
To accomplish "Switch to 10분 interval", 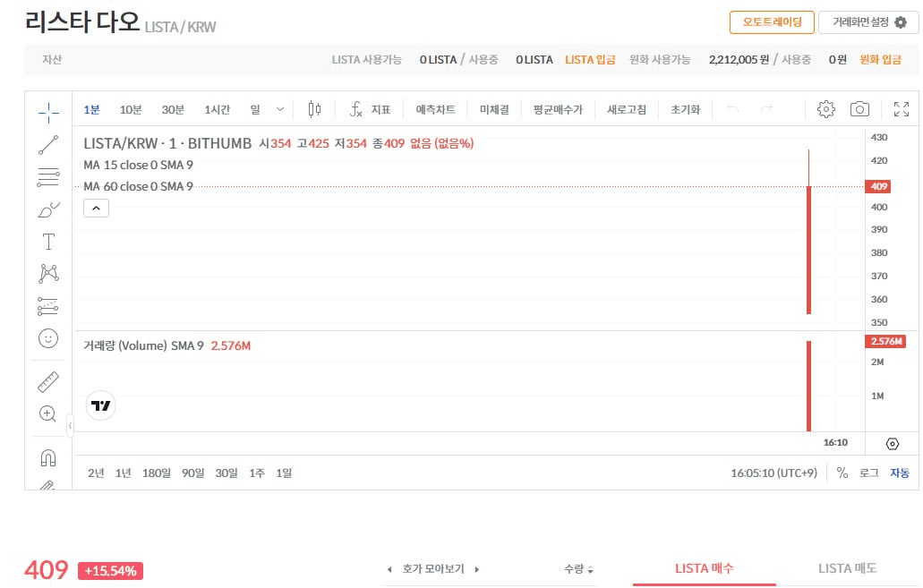I will click(131, 109).
